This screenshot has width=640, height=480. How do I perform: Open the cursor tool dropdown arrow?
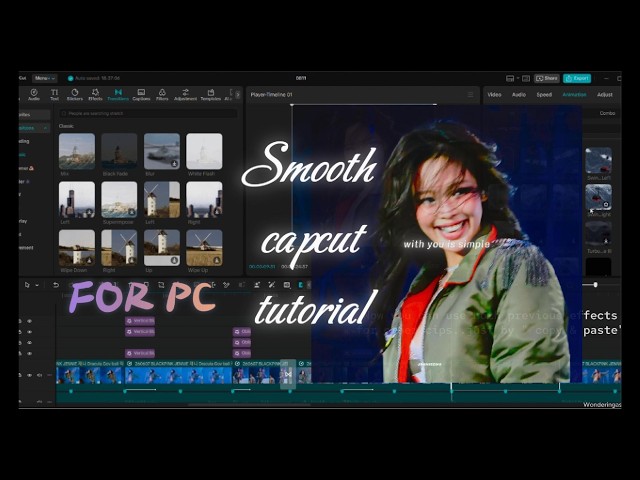coord(37,285)
